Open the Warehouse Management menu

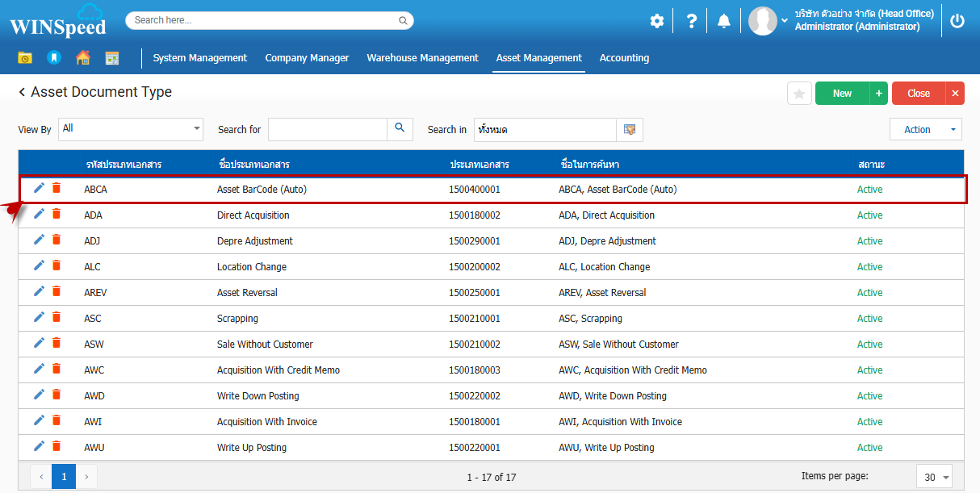tap(422, 58)
